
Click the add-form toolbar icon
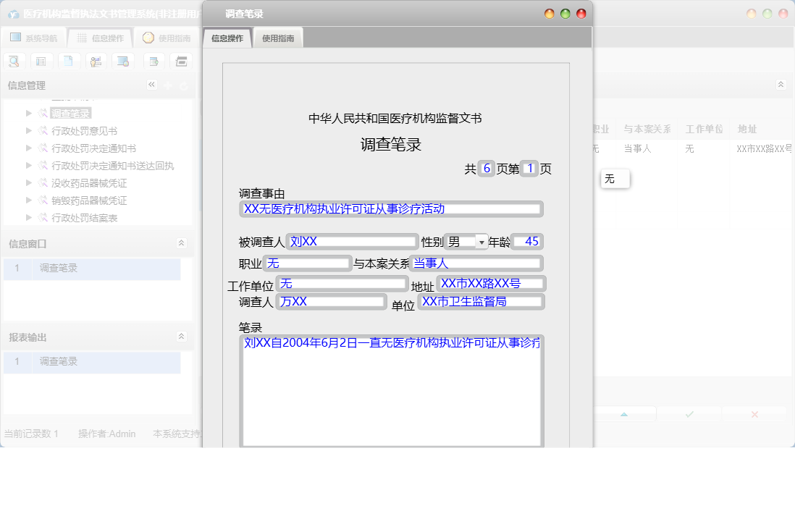point(153,61)
